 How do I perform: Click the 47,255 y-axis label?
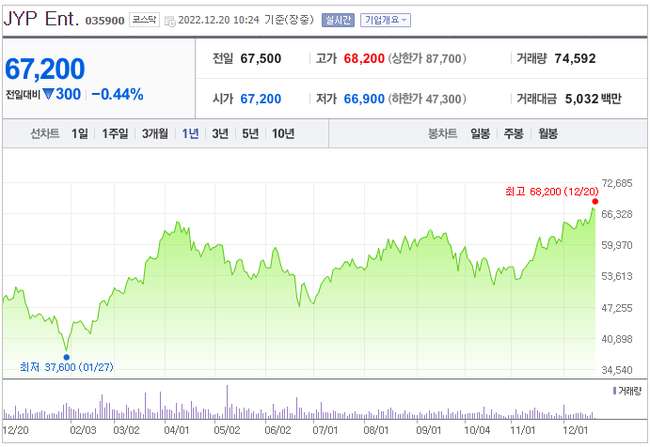pyautogui.click(x=617, y=308)
